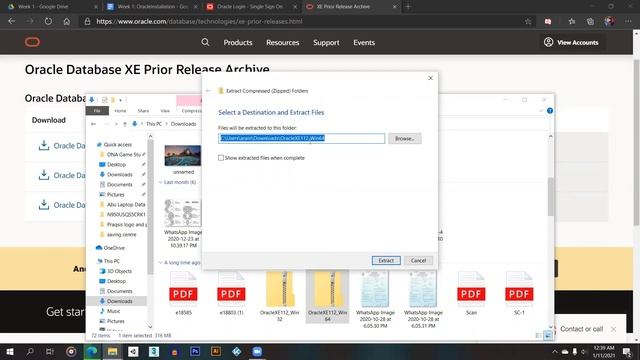Switch to the Oracle Login Single Sign On tab

(x=251, y=7)
